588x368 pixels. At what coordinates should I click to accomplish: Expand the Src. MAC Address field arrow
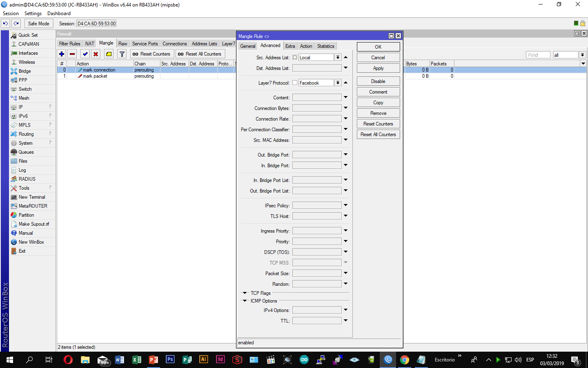click(x=345, y=140)
